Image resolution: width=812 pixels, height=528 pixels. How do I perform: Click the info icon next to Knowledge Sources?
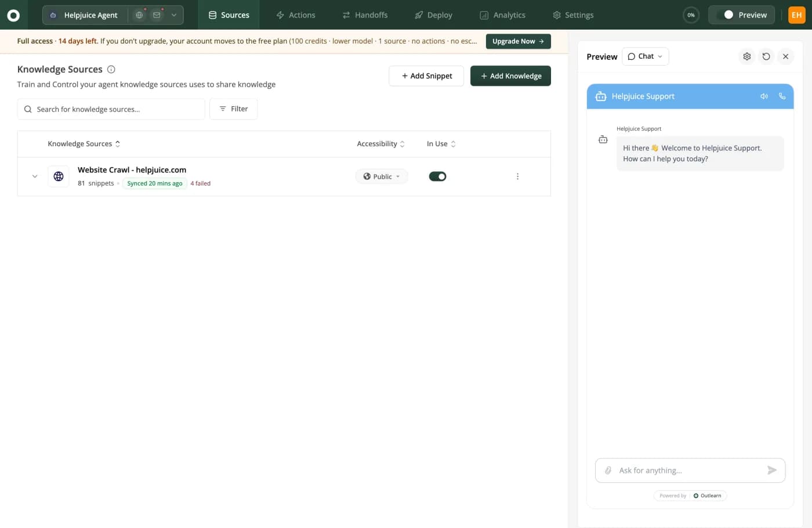pyautogui.click(x=111, y=70)
